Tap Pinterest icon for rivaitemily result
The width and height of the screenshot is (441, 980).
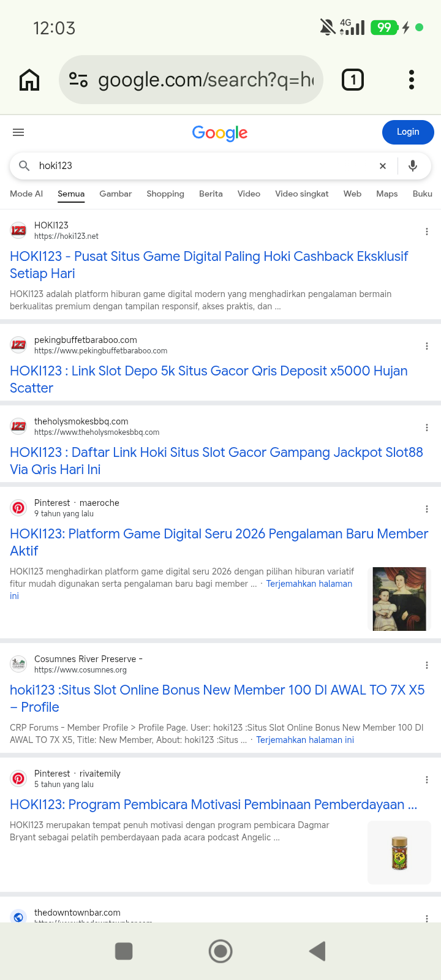[x=18, y=778]
